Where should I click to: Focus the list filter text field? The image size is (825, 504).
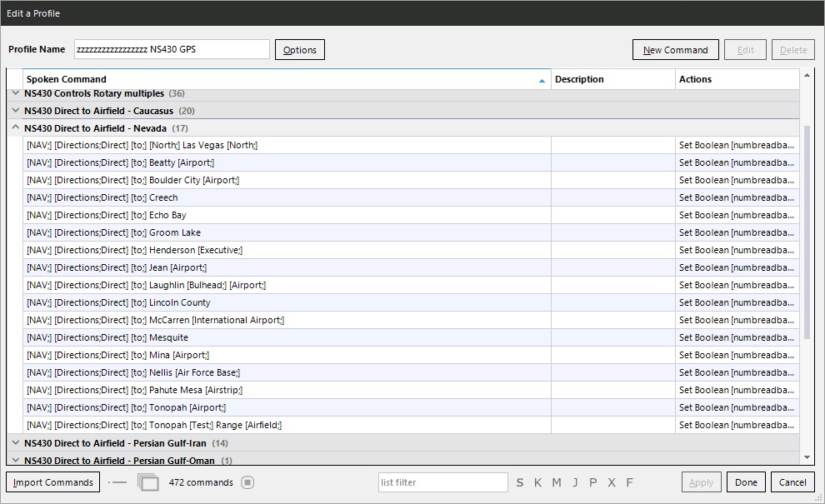coord(442,482)
